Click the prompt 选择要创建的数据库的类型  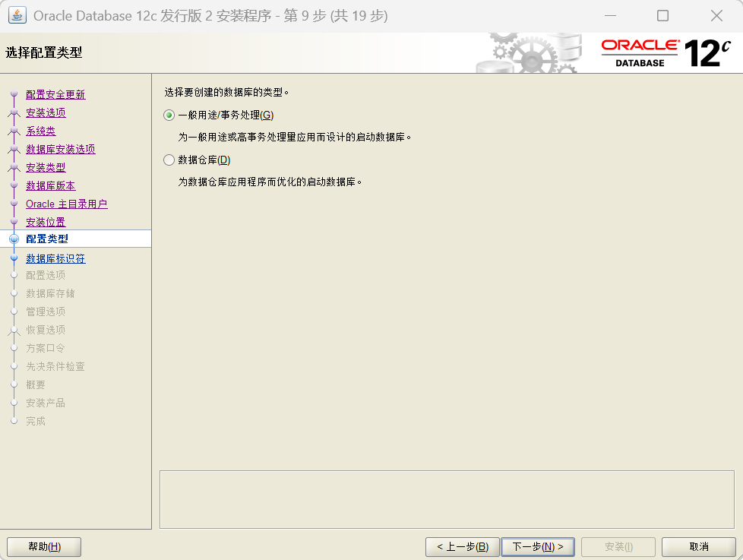[x=226, y=93]
